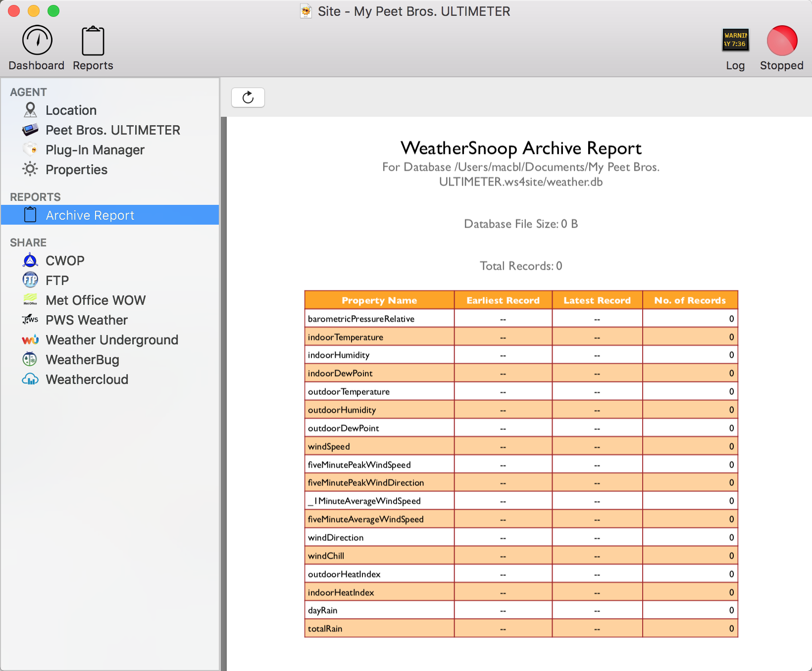Click the fiveMinutePeakWindDirection row name
The width and height of the screenshot is (812, 671).
tap(366, 482)
